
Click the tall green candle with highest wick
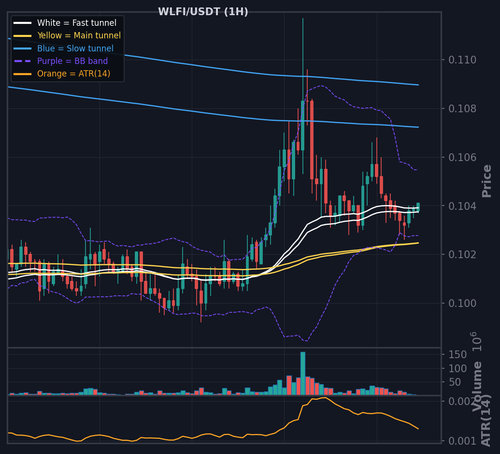coord(303,125)
